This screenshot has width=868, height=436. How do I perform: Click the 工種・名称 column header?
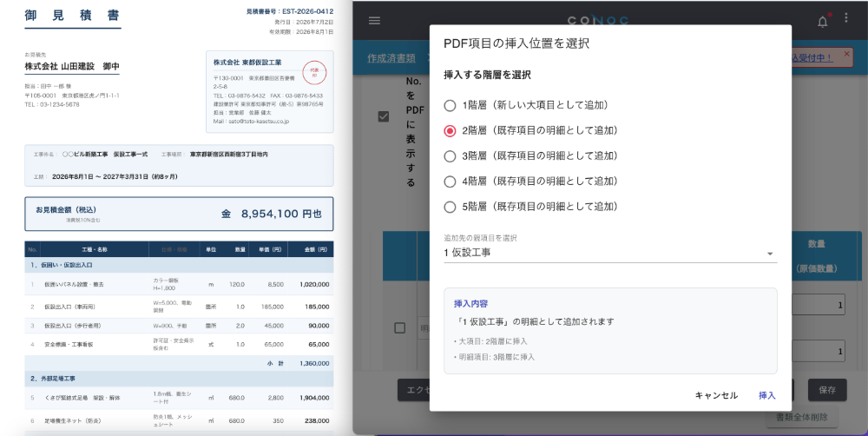94,249
